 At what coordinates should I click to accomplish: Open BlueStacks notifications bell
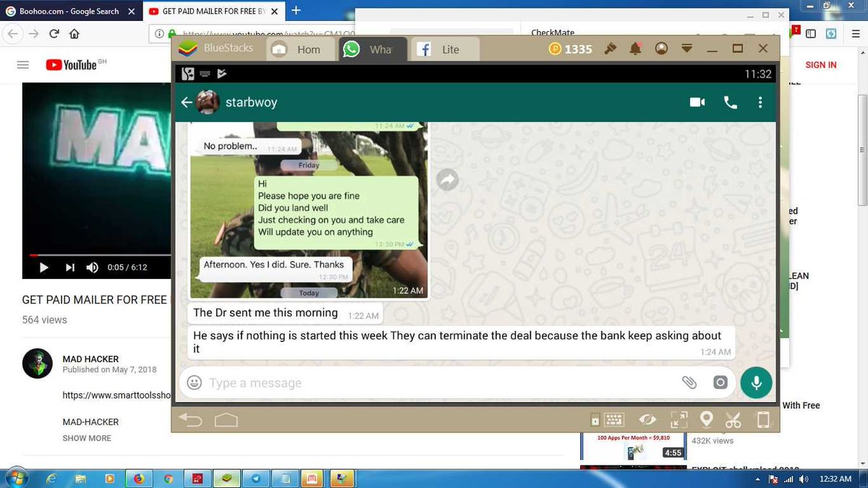[x=636, y=48]
